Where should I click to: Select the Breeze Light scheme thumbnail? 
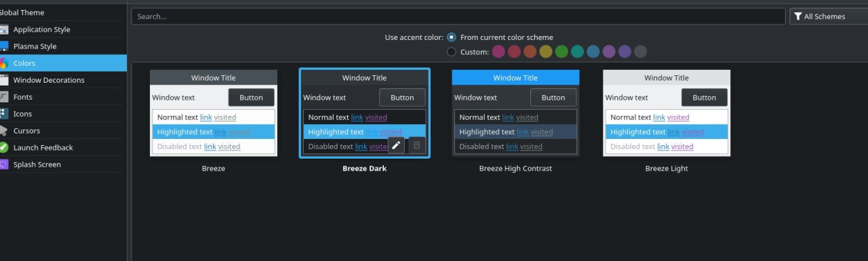(x=667, y=113)
